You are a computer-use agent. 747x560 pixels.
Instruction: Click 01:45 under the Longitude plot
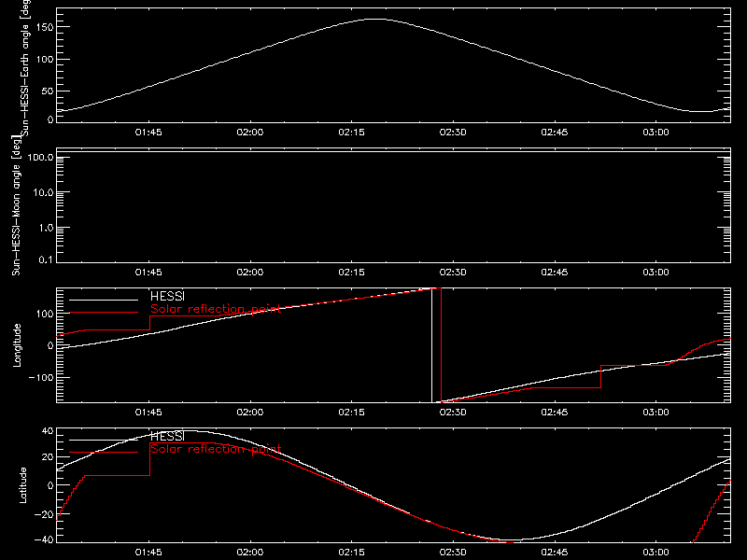coord(148,412)
